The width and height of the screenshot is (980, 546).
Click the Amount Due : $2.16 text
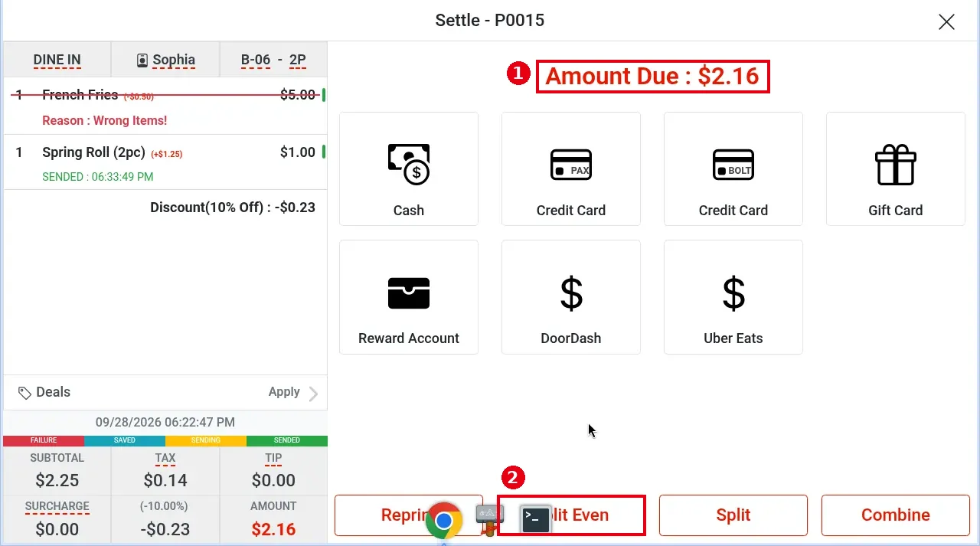(x=652, y=76)
